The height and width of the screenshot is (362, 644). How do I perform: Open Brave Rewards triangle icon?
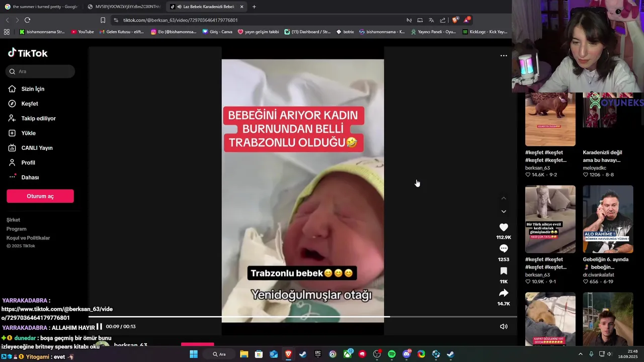466,20
